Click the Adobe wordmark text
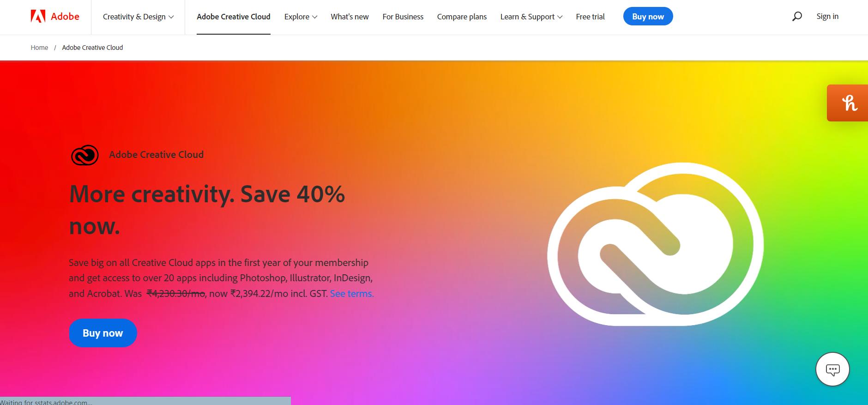 (x=65, y=17)
